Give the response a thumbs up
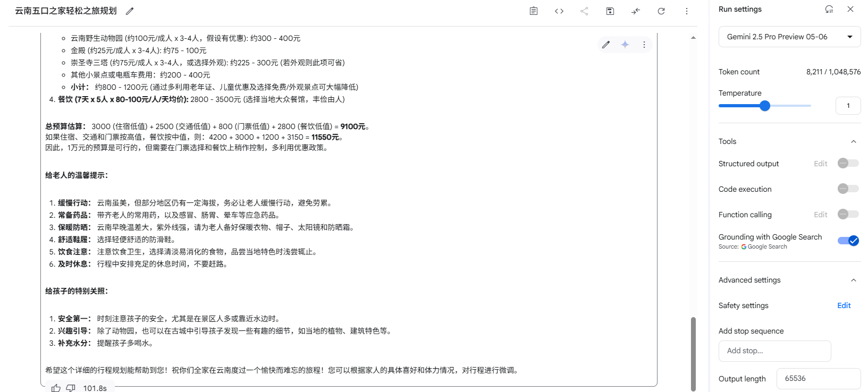This screenshot has height=392, width=868. point(56,388)
